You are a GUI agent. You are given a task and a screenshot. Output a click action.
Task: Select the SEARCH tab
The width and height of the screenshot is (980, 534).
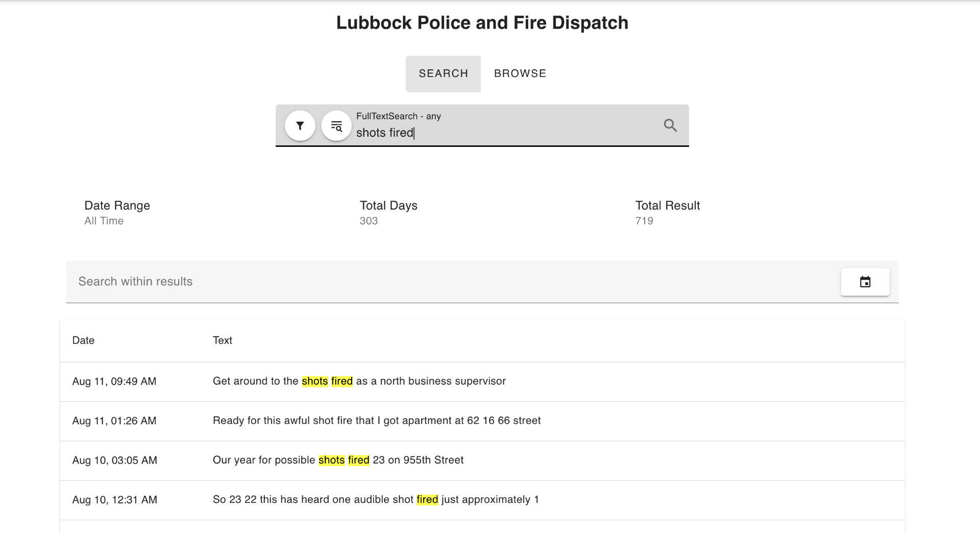443,73
